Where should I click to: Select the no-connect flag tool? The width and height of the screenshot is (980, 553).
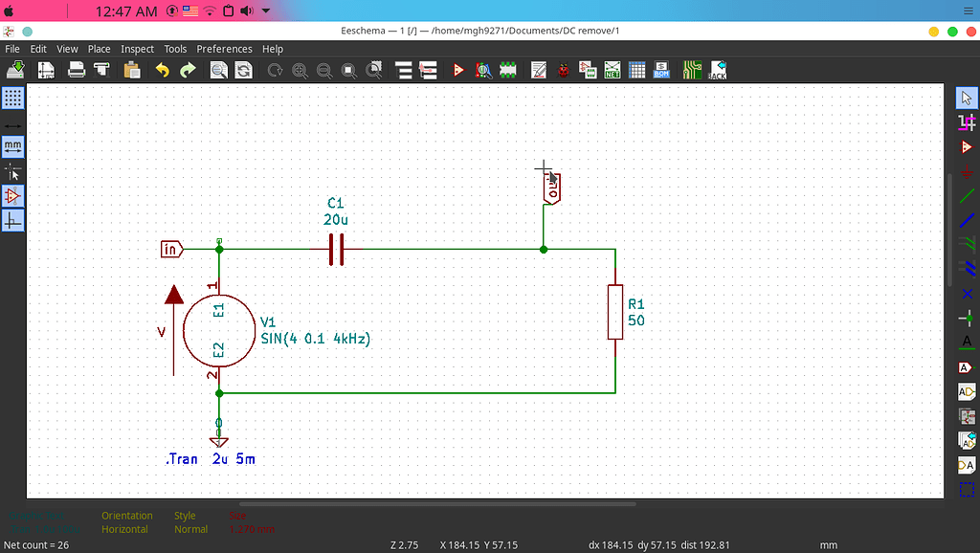968,295
